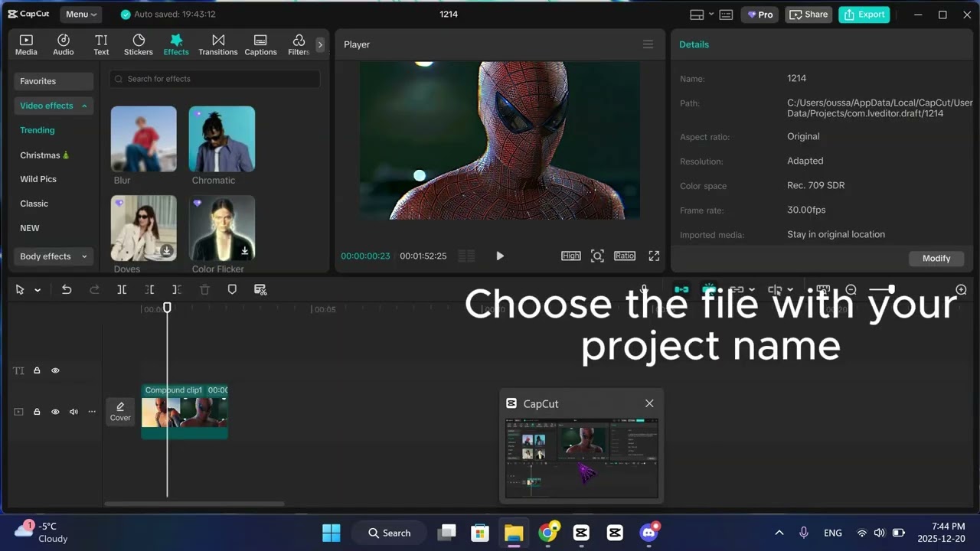This screenshot has width=980, height=551.
Task: Click the Windows Start button
Action: click(332, 533)
